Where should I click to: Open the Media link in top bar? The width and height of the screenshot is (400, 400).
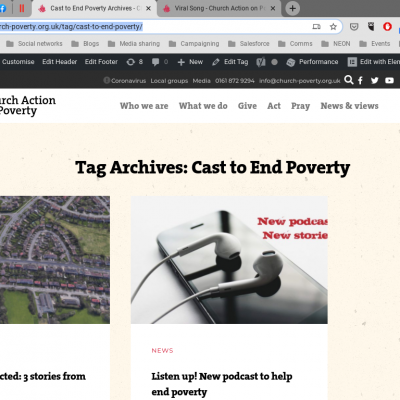(x=201, y=81)
